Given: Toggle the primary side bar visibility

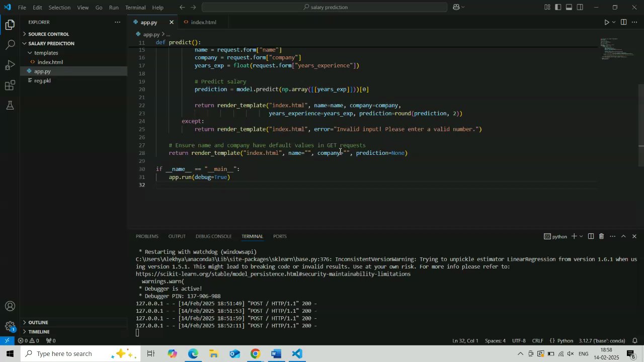Looking at the screenshot, I should (558, 8).
